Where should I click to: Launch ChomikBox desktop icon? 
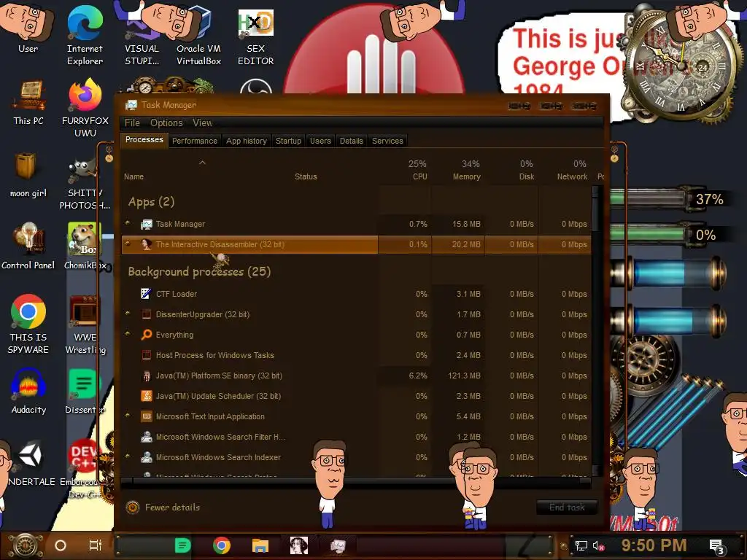coord(85,246)
